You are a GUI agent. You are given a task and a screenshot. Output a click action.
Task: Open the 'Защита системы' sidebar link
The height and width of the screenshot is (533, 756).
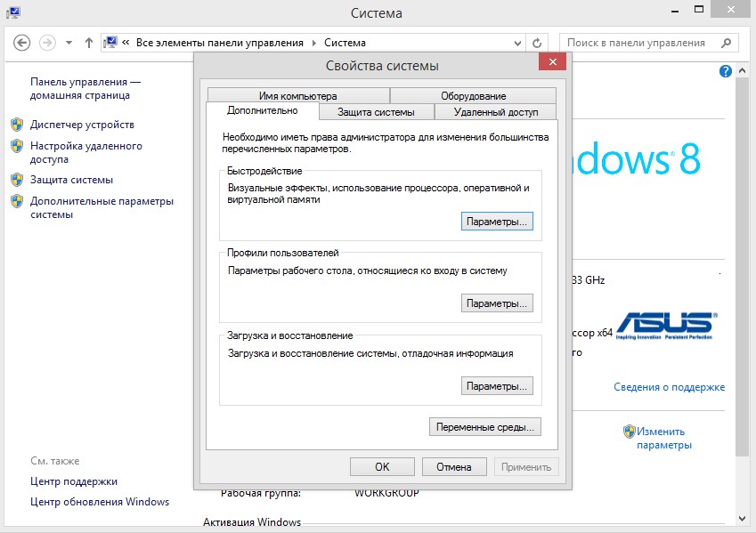pyautogui.click(x=71, y=180)
